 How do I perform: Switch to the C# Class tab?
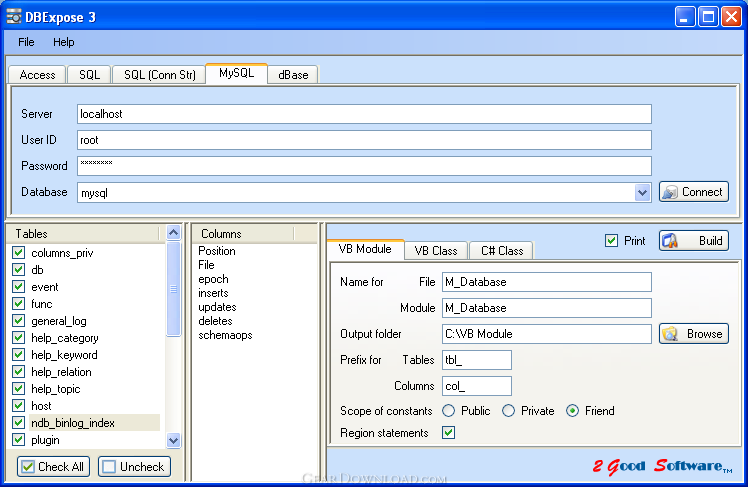coord(501,250)
